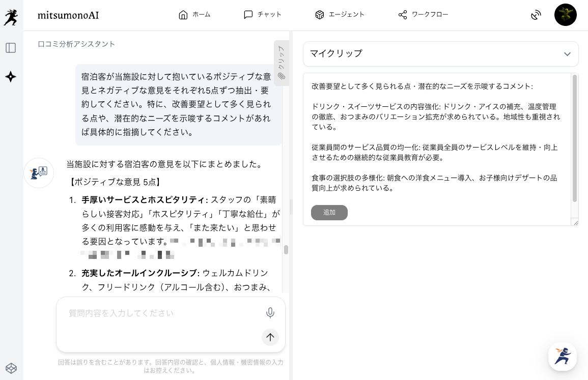588x380 pixels.
Task: Click the CodePen-style cube icon at bottom left
Action: pos(11,368)
